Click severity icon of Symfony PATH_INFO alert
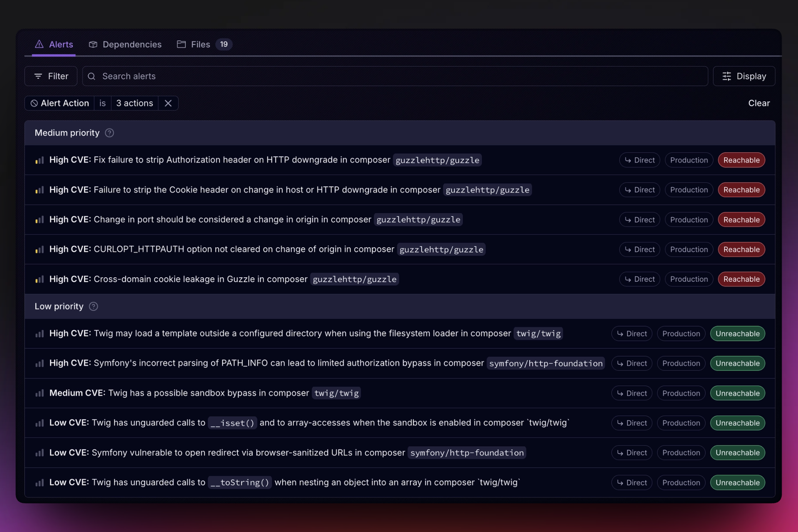This screenshot has height=532, width=798. (x=39, y=363)
